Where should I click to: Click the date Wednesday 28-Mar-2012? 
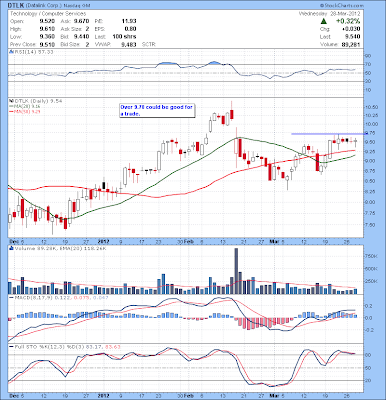[329, 14]
